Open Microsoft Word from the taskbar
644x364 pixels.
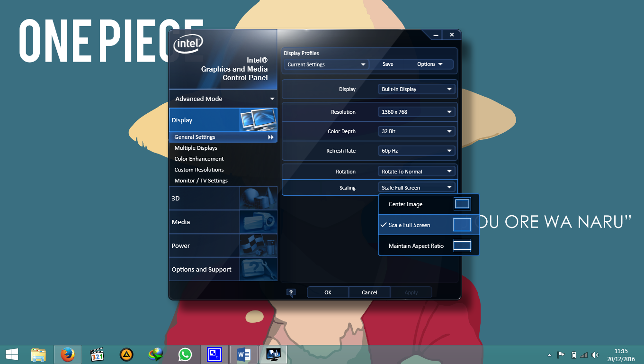tap(244, 355)
